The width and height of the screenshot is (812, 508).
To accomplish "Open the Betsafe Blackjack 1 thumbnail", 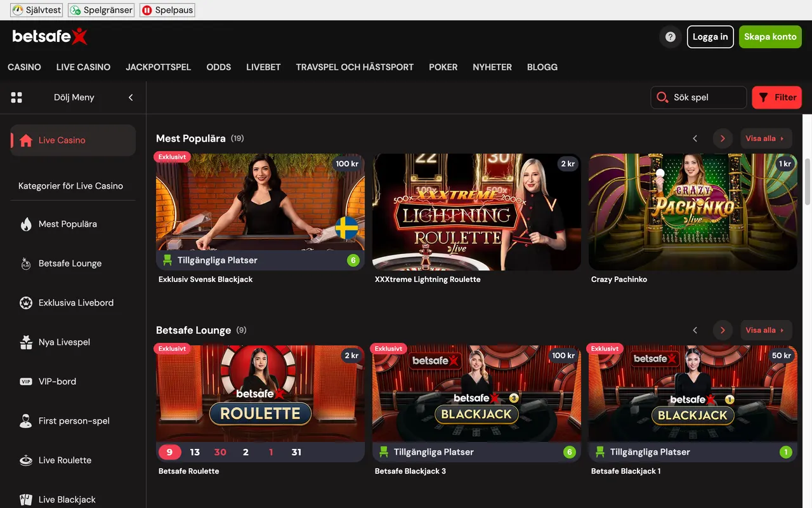I will click(x=693, y=404).
